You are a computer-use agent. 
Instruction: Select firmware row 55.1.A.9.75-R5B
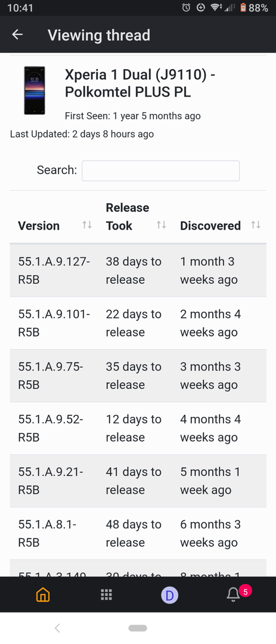coord(138,376)
